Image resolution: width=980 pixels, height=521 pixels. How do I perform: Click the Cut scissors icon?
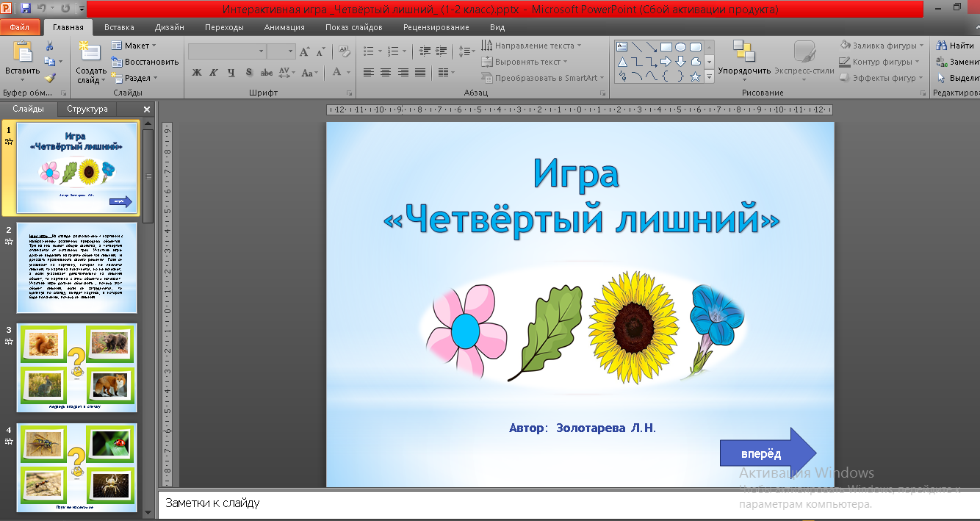pos(50,46)
